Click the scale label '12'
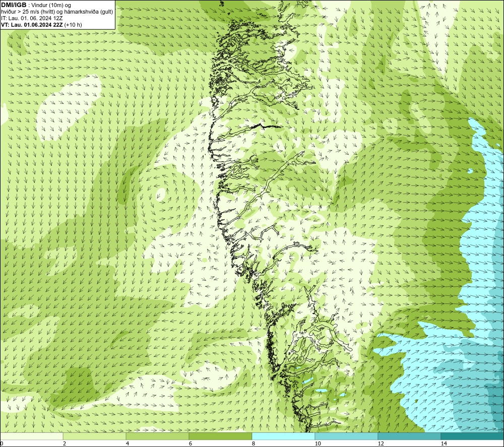This screenshot has height=447, width=504. (381, 443)
